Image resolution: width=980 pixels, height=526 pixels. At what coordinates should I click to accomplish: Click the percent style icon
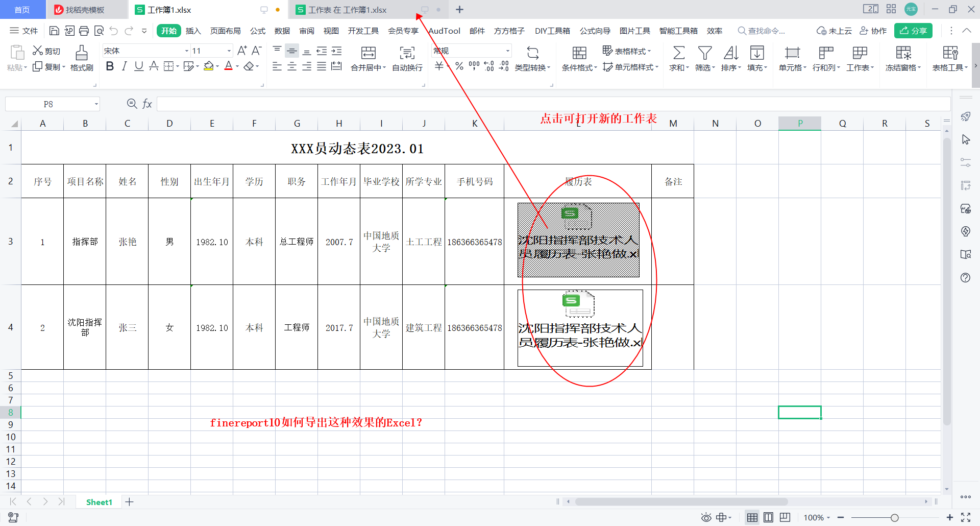pos(459,66)
